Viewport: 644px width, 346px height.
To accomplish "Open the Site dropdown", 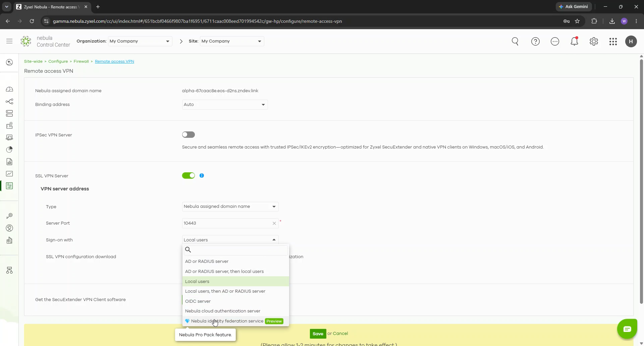I will (x=232, y=41).
